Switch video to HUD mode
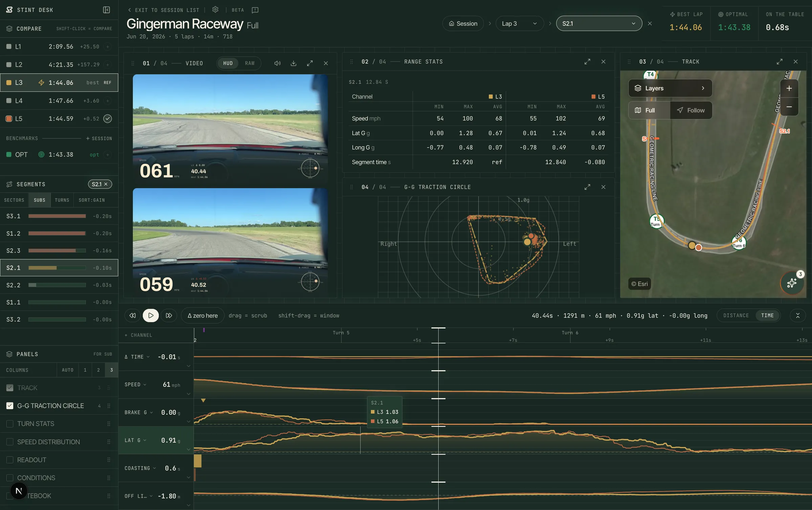The height and width of the screenshot is (510, 812). 228,63
